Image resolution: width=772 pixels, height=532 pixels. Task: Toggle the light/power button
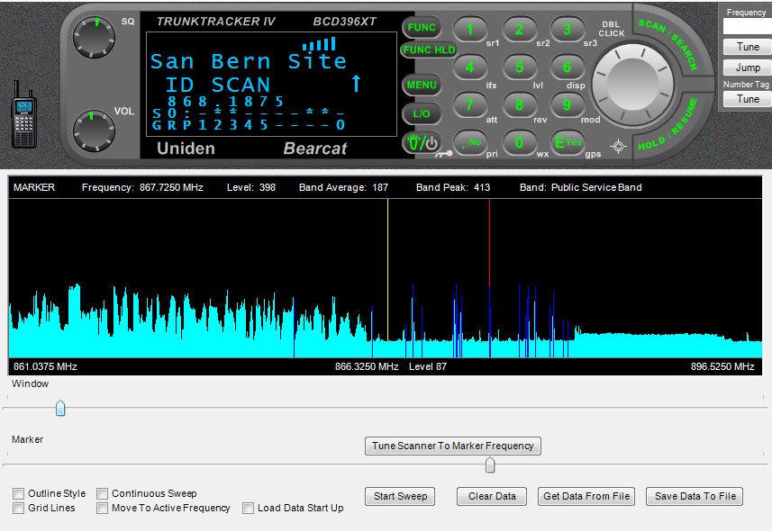pos(422,143)
